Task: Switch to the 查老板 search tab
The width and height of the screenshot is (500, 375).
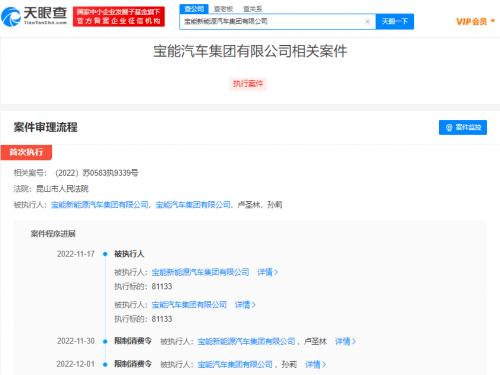Action: point(223,9)
